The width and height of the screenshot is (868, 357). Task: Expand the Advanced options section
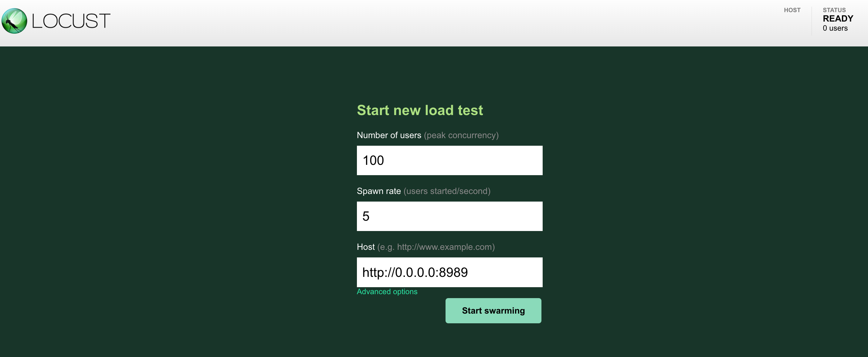pyautogui.click(x=387, y=292)
